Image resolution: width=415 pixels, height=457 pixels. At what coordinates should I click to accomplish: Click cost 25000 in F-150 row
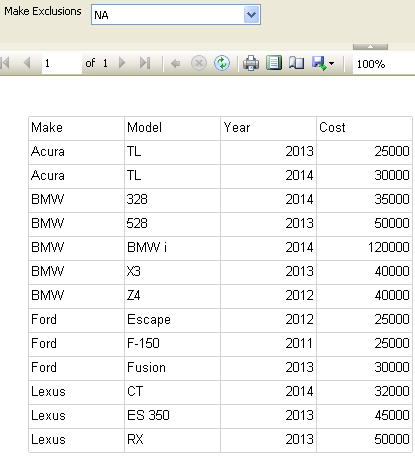click(x=392, y=343)
